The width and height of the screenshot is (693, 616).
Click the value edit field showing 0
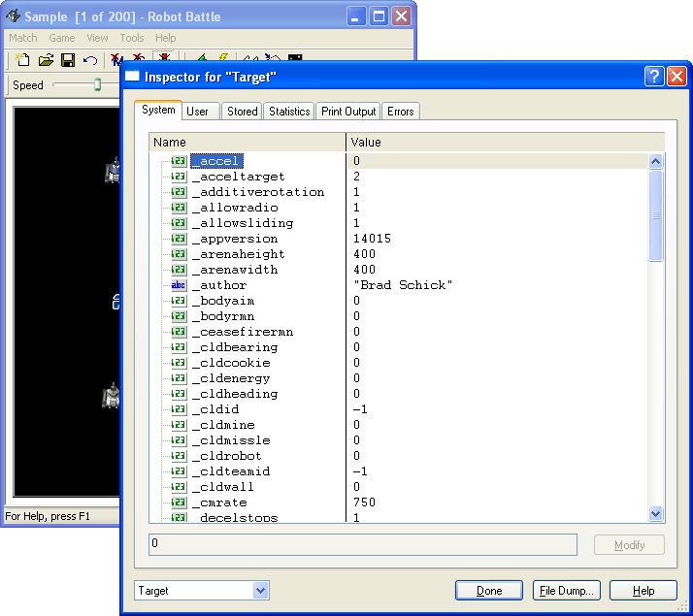[x=363, y=544]
